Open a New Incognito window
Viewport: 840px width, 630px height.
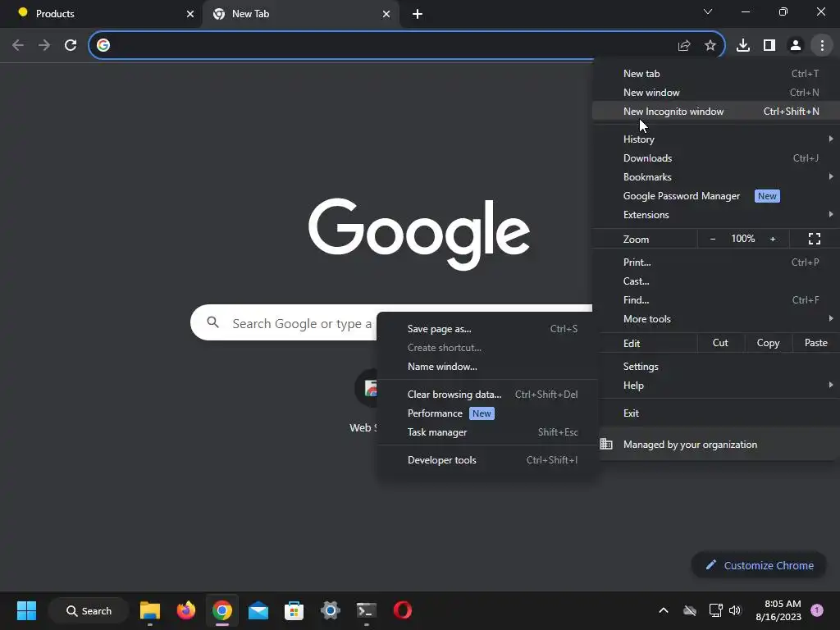tap(715, 112)
